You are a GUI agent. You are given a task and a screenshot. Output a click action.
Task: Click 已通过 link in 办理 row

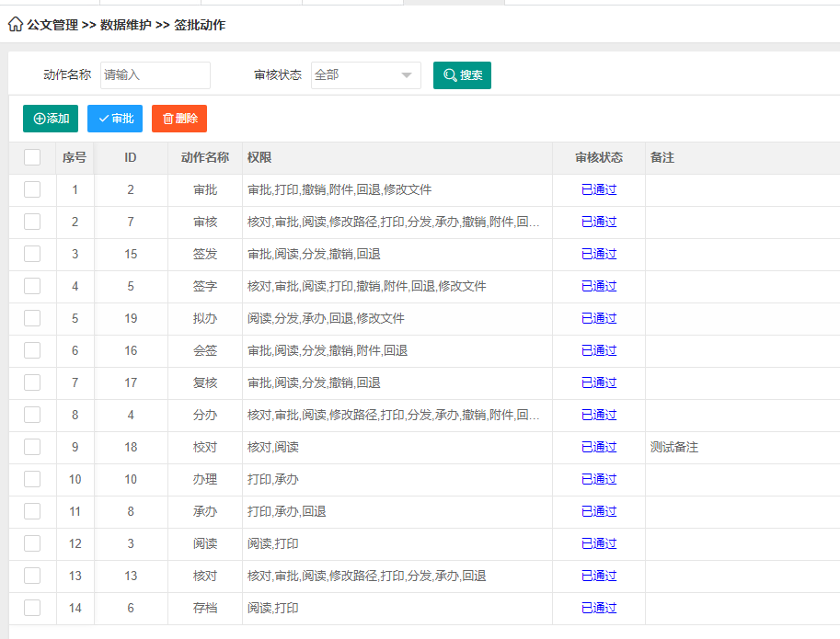(x=599, y=479)
